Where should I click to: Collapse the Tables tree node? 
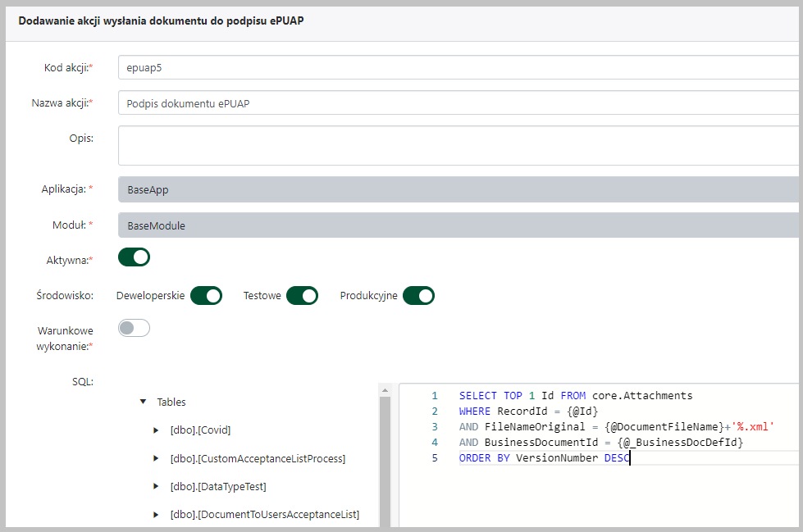[144, 402]
